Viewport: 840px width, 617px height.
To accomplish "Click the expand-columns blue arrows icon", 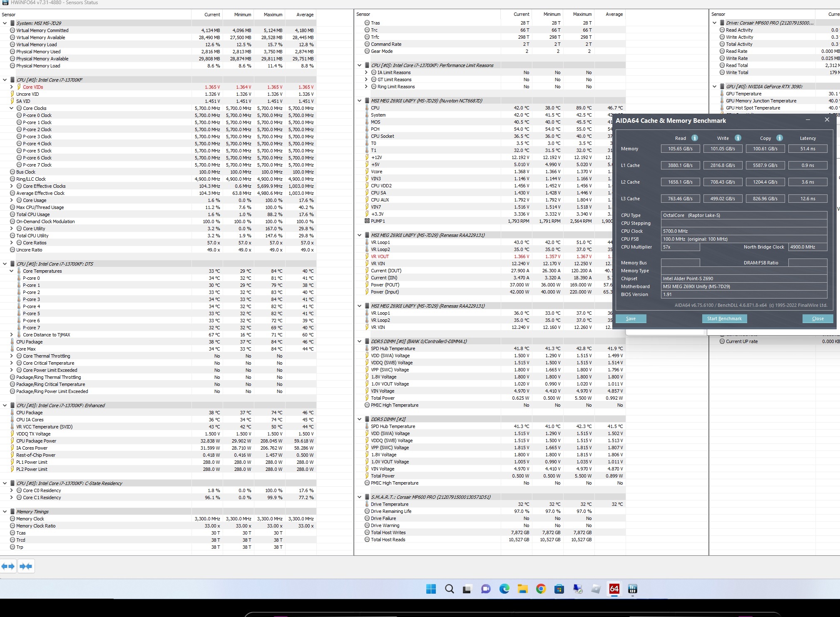I will 8,566.
